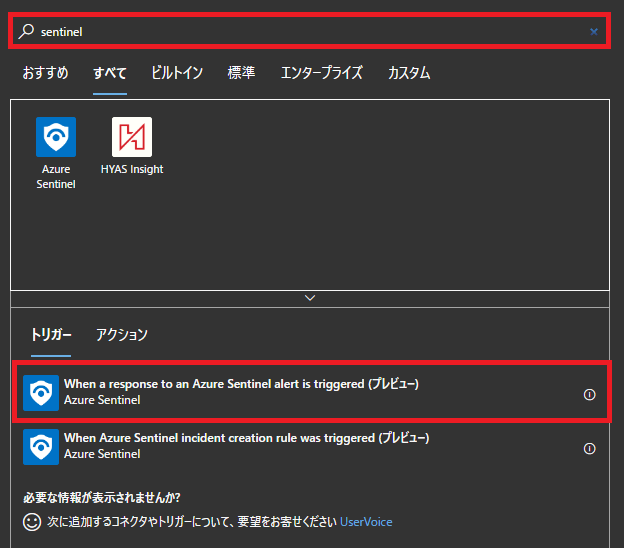Open the UserVoice link
The image size is (624, 548).
pyautogui.click(x=366, y=522)
